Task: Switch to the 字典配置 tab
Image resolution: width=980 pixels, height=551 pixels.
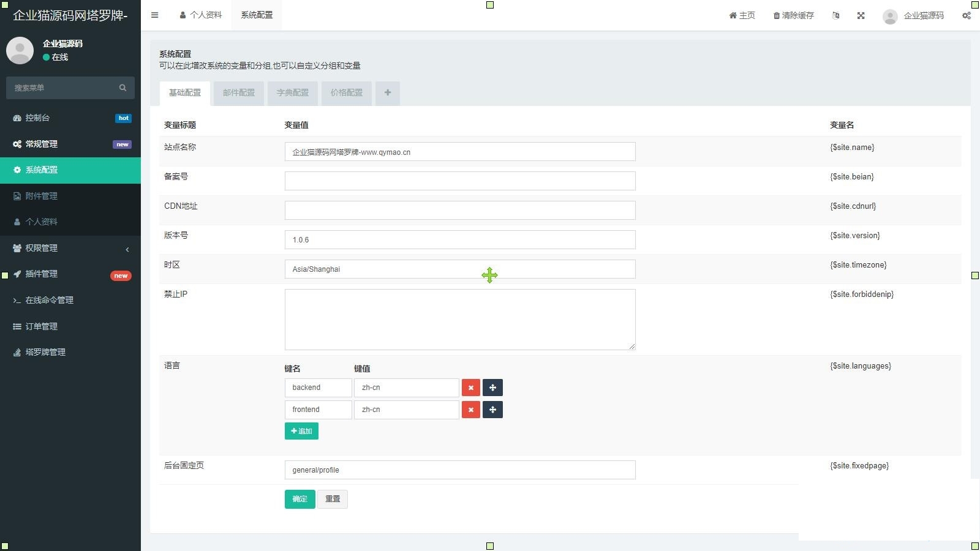Action: 292,92
